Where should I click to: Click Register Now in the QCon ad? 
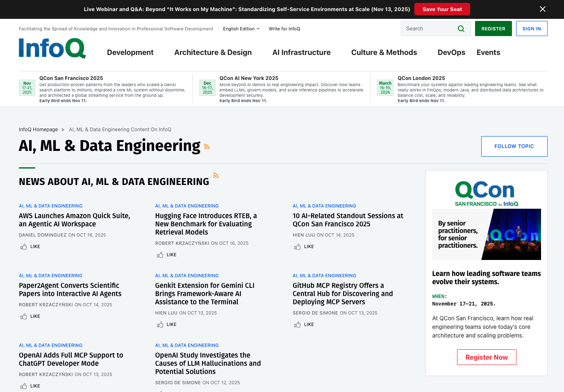487,357
